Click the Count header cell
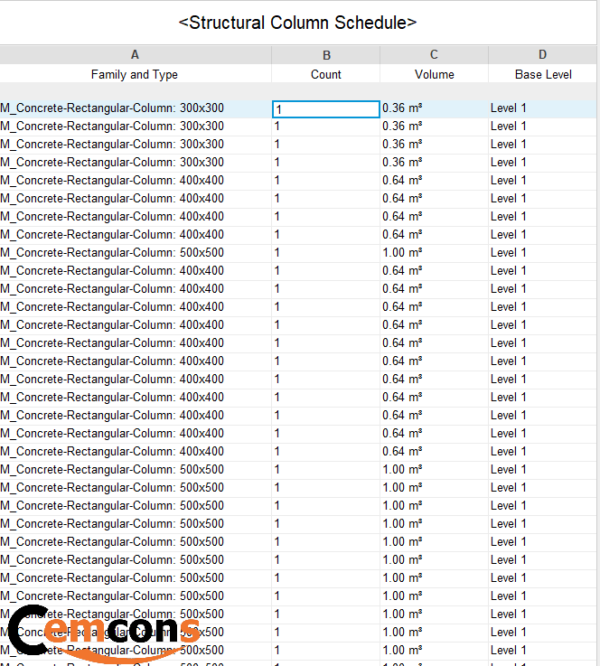This screenshot has width=600, height=666. click(x=326, y=74)
